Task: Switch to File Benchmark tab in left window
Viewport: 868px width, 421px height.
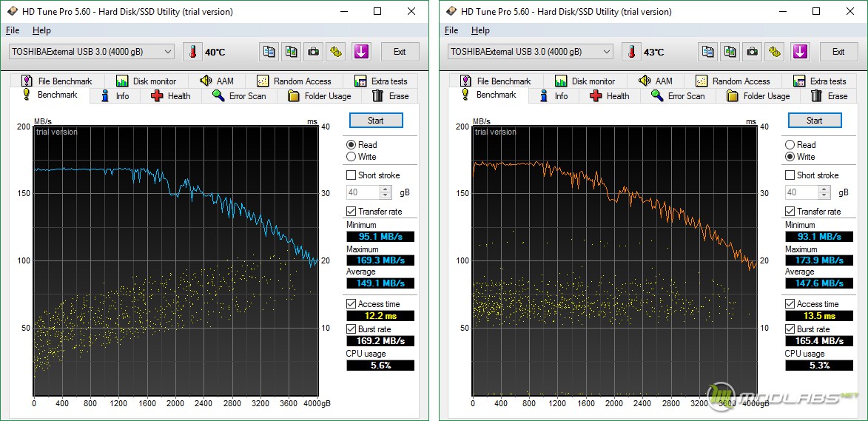Action: (x=58, y=81)
